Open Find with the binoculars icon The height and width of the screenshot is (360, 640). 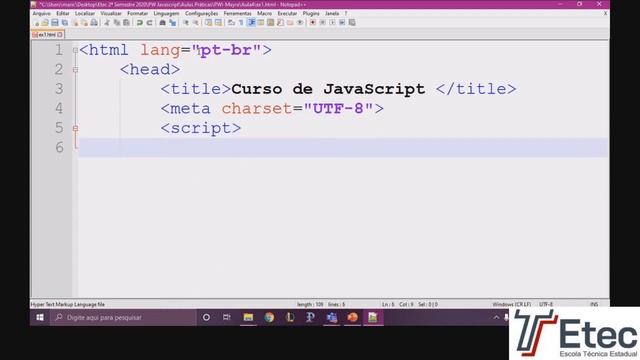coord(162,23)
